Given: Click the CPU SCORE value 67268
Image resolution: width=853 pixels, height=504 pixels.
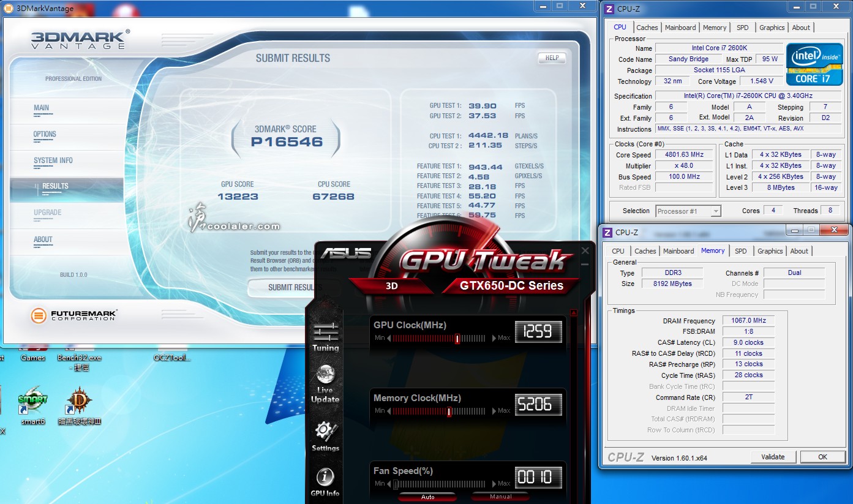Looking at the screenshot, I should point(334,197).
